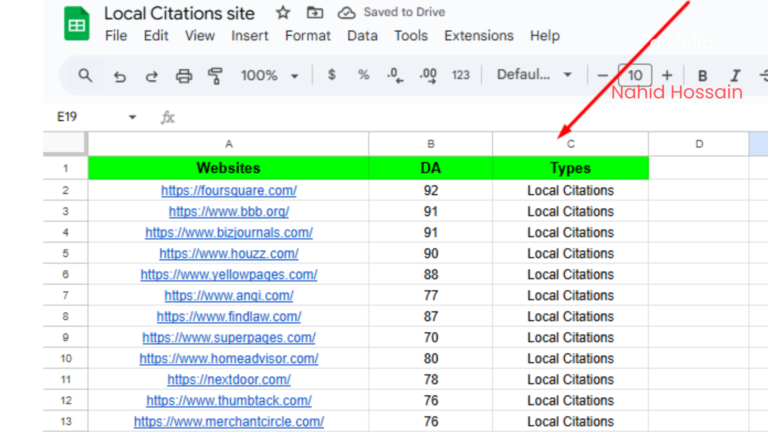
Task: Format as percent
Action: click(x=363, y=75)
